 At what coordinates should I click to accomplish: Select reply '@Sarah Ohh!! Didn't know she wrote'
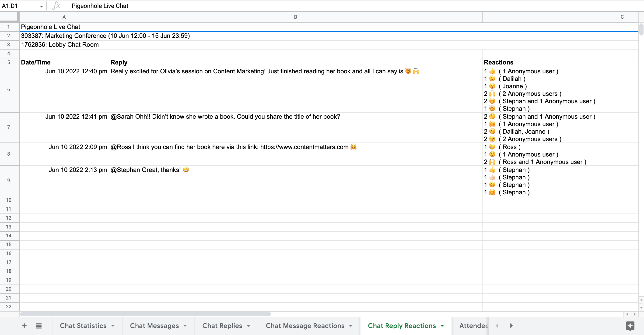295,128
